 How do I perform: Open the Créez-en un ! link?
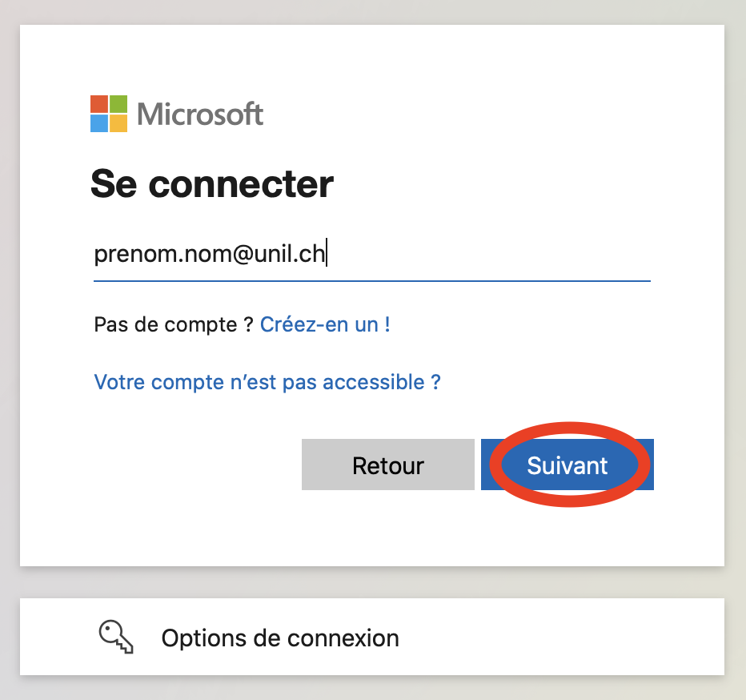(325, 324)
